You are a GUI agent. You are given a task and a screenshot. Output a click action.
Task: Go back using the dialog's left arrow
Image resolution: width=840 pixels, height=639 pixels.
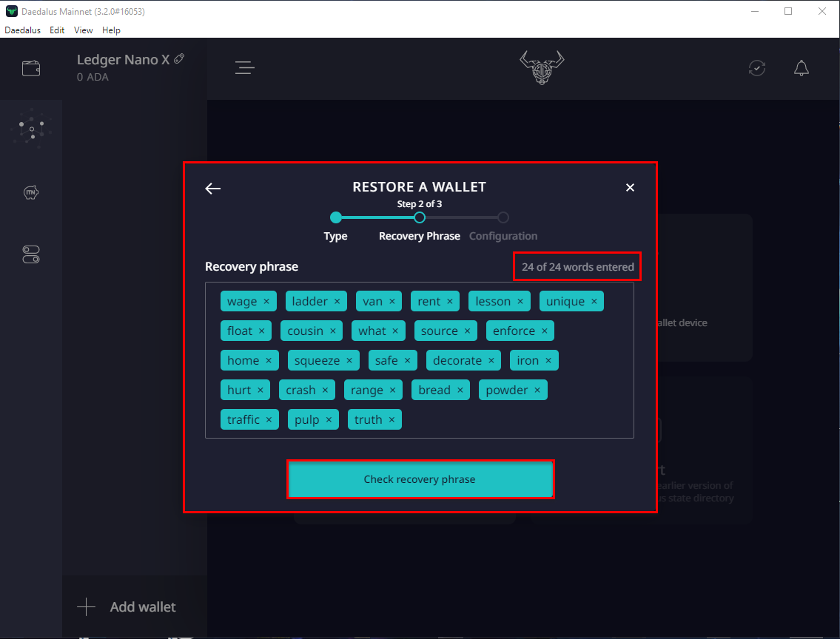[x=213, y=189]
